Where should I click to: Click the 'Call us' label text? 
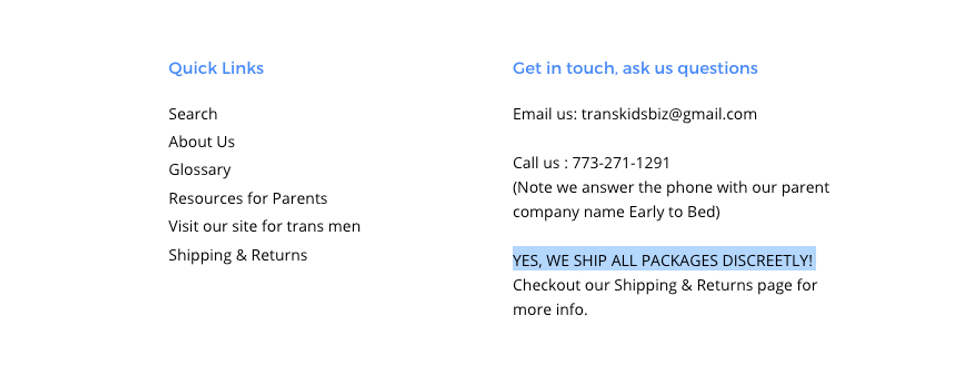[x=536, y=163]
